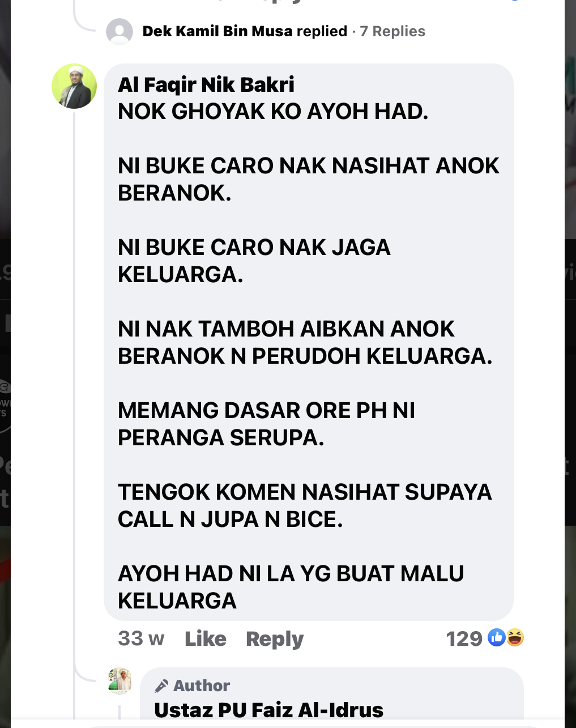Reply to Al Faqir Nik Bakri's comment

275,639
